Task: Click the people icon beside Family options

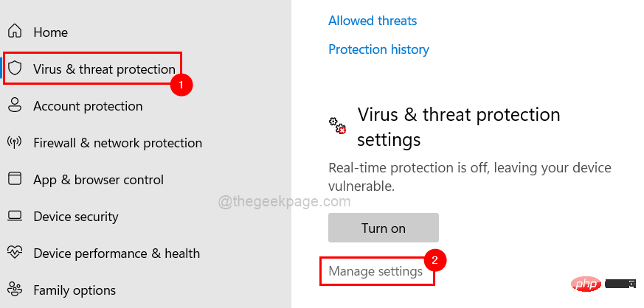Action: click(15, 290)
